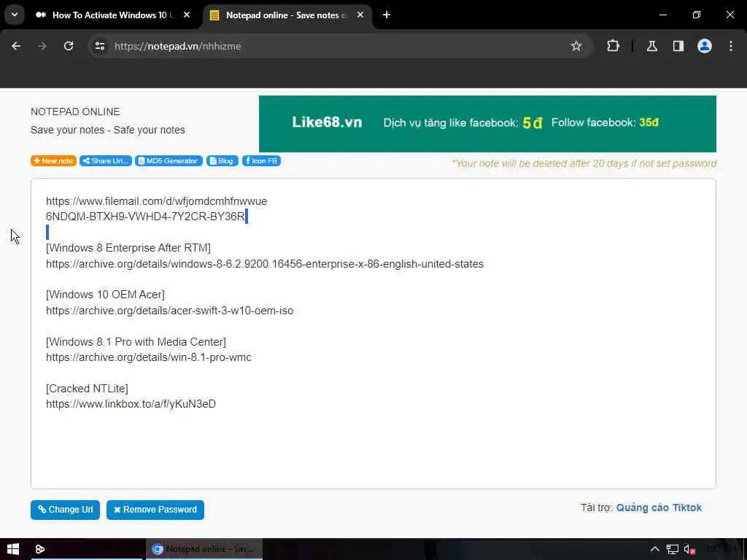Viewport: 747px width, 560px height.
Task: Click the Change Url button
Action: [65, 510]
